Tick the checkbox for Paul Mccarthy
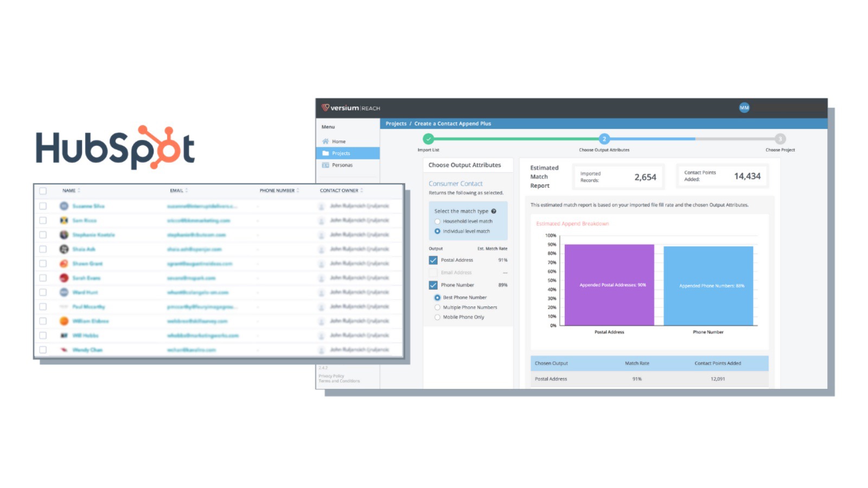This screenshot has width=868, height=488. point(43,307)
